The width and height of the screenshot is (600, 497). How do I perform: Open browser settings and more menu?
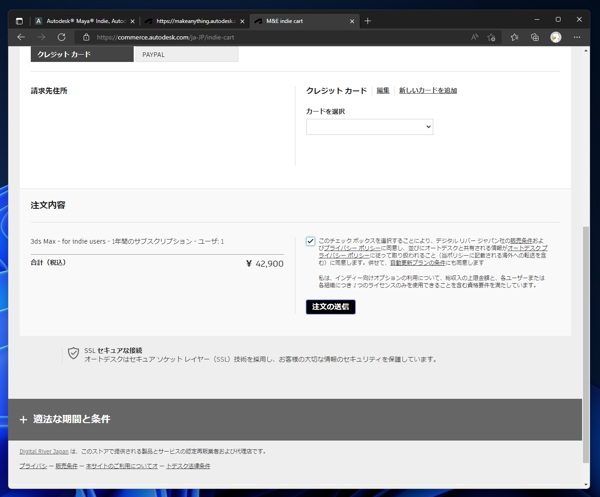coord(577,37)
